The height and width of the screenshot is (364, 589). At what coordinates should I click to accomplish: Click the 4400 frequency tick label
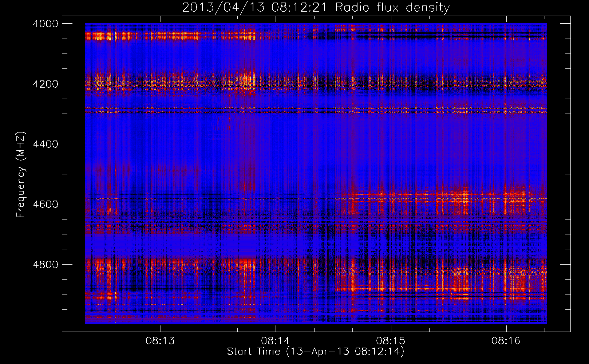[x=46, y=144]
